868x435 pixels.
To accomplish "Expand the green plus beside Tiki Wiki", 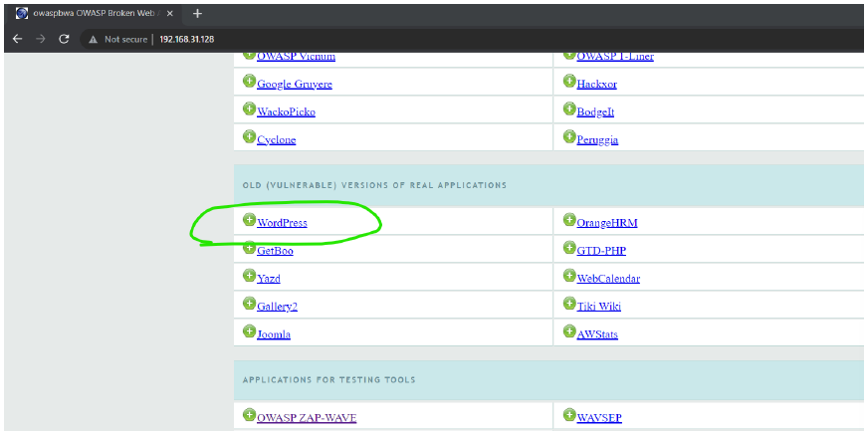I will coord(569,304).
